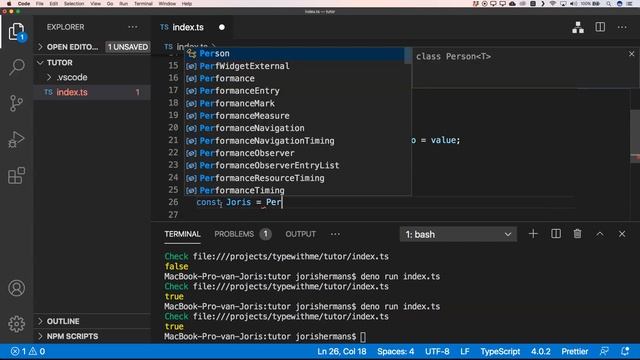Click UTF-8 encoding selector

437,351
